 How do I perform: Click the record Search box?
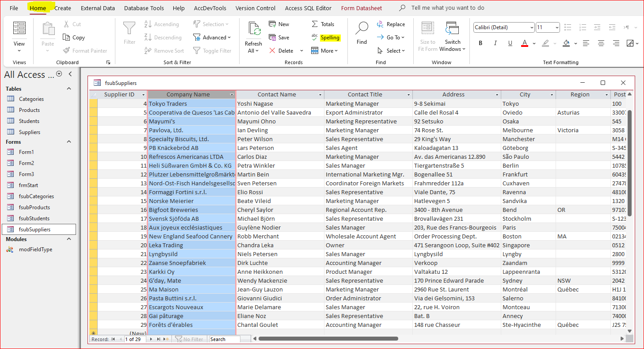pos(225,339)
